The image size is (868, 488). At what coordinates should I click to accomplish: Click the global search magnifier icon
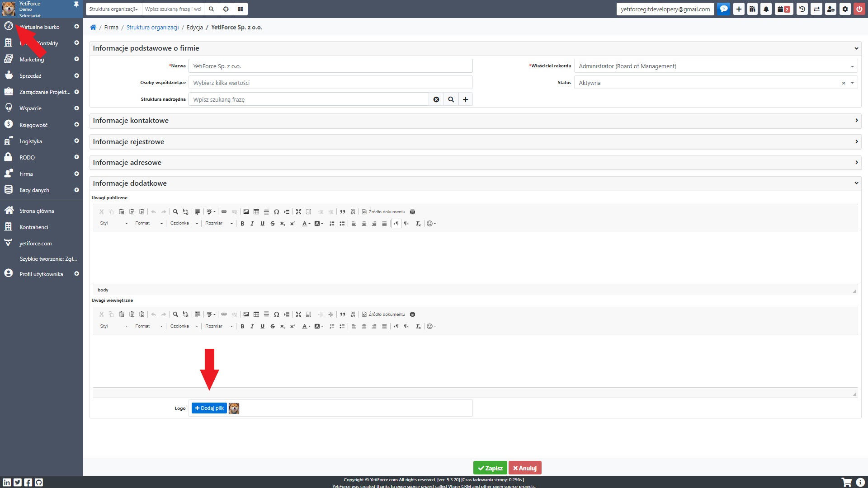pyautogui.click(x=211, y=9)
